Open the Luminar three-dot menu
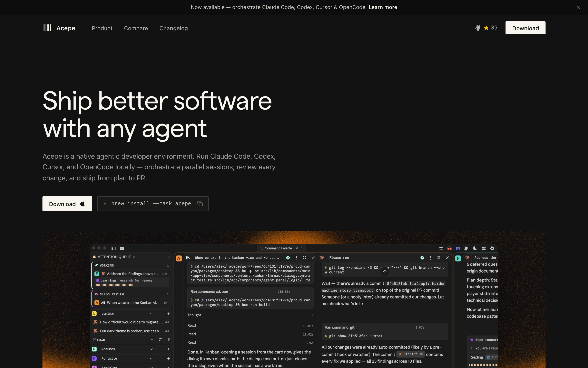The height and width of the screenshot is (368, 588). [x=160, y=313]
